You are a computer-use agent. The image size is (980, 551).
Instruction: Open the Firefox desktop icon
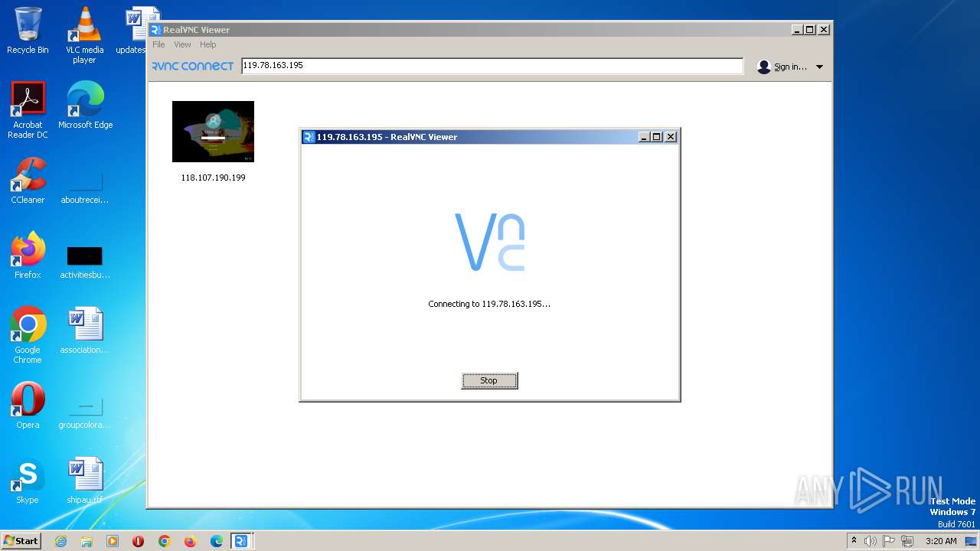pyautogui.click(x=28, y=255)
